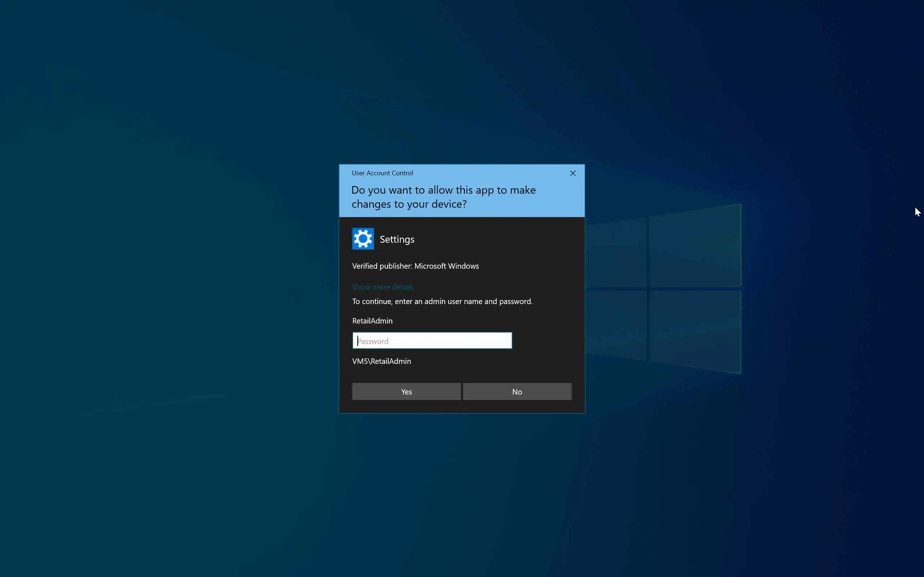Click the Microsoft Windows publisher name

click(446, 266)
